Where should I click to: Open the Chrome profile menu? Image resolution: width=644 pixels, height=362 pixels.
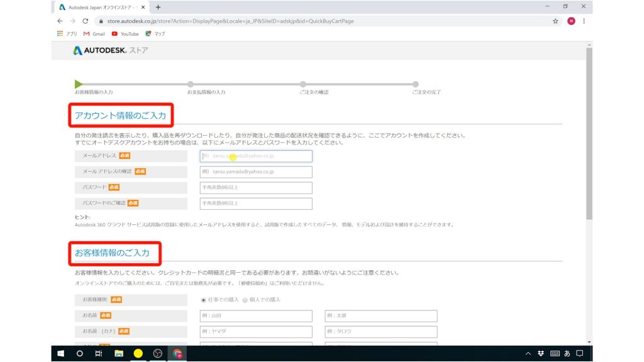(x=571, y=20)
